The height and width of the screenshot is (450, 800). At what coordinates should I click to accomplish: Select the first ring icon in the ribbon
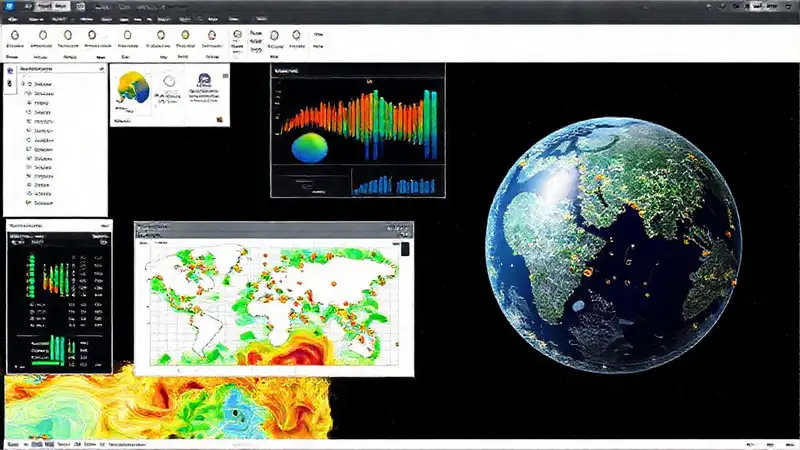point(15,35)
